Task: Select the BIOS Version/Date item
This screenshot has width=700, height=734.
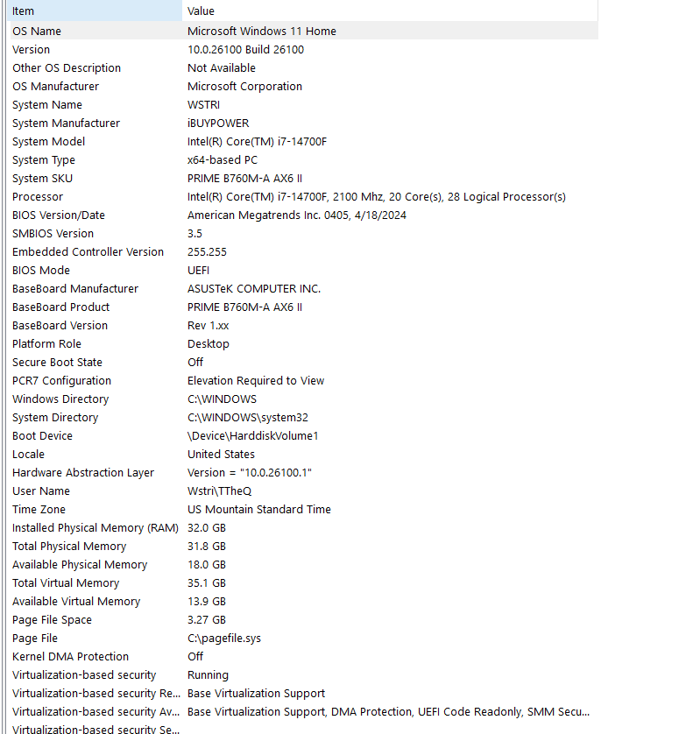Action: 59,215
